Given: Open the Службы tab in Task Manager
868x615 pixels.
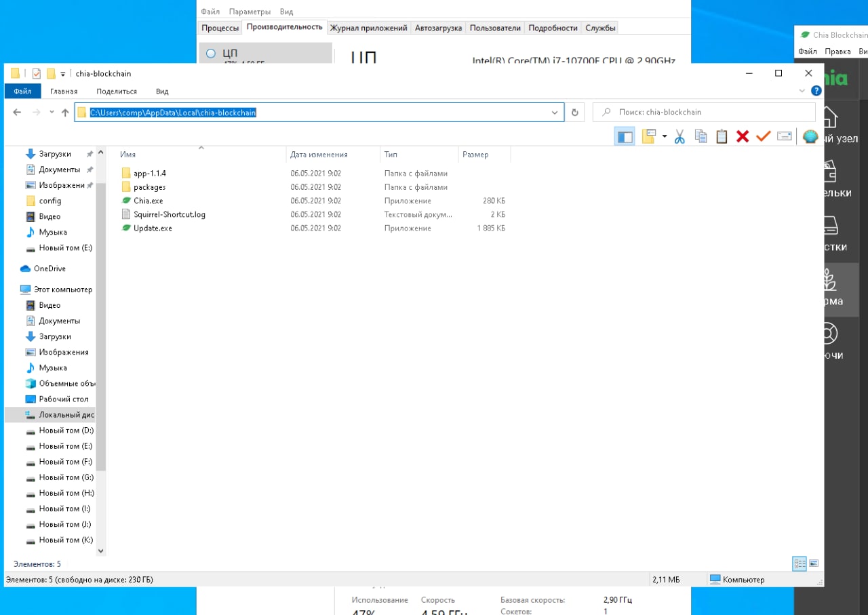Looking at the screenshot, I should coord(600,28).
